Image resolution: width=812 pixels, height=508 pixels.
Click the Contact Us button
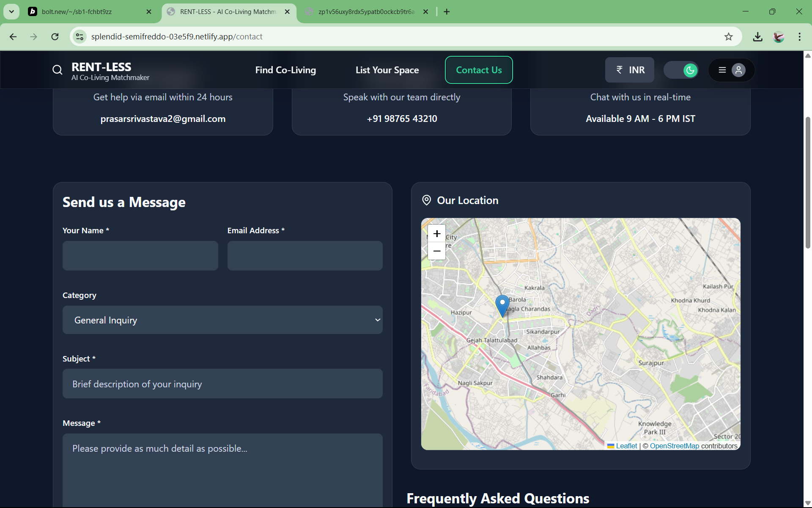tap(479, 70)
